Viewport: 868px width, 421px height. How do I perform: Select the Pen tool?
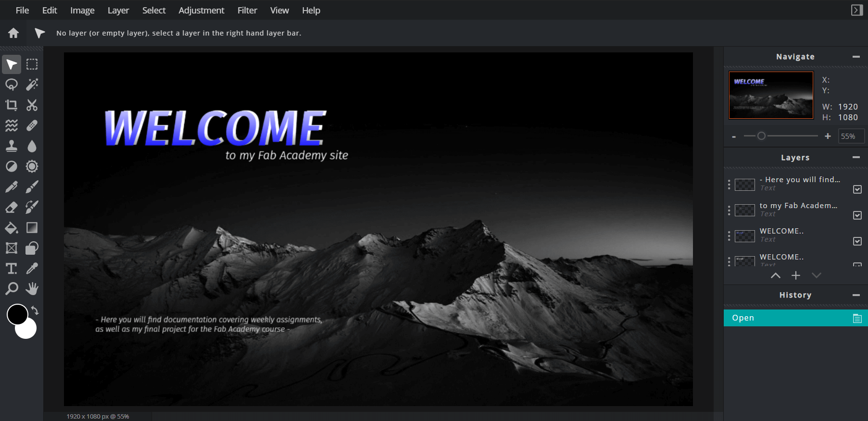click(x=12, y=187)
